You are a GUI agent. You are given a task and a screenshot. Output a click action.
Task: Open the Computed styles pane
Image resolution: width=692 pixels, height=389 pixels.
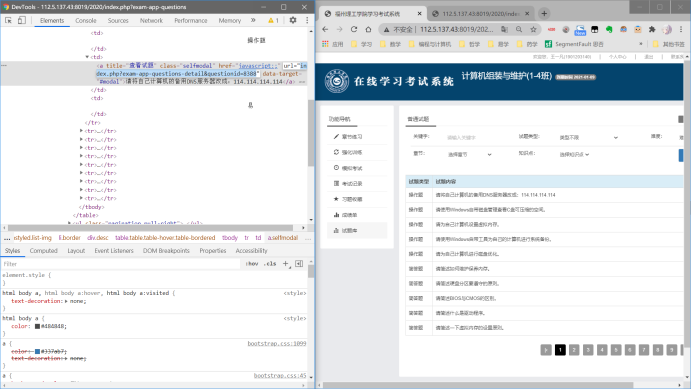(x=44, y=250)
